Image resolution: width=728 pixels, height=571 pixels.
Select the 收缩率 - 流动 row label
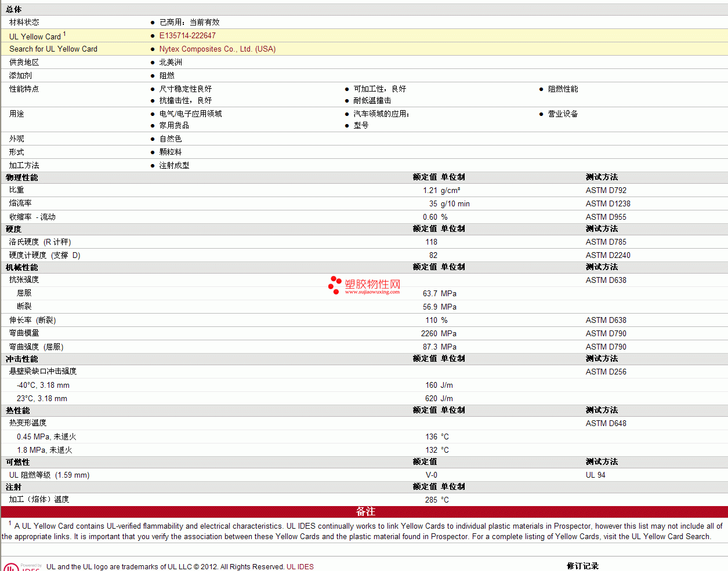tap(32, 217)
